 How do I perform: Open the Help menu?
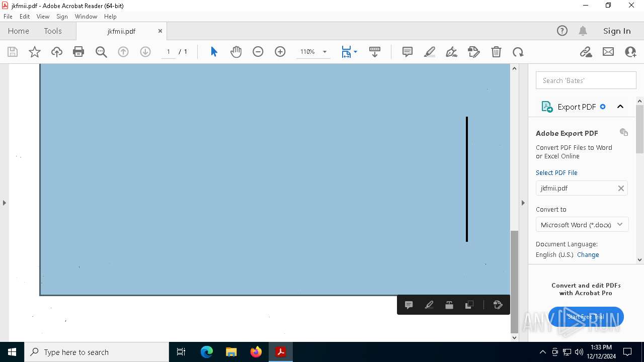110,16
